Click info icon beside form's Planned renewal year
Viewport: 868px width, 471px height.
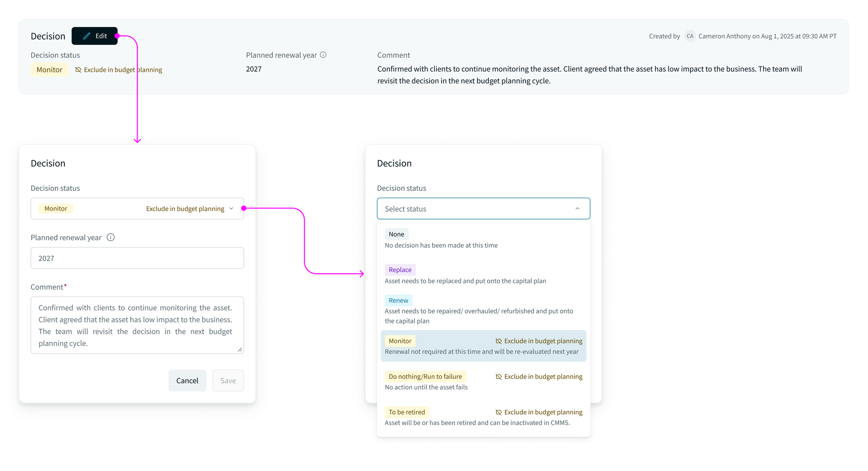(110, 237)
